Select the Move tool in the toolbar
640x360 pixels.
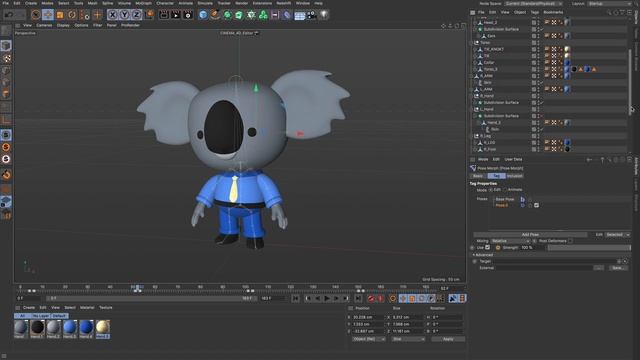(x=48, y=15)
